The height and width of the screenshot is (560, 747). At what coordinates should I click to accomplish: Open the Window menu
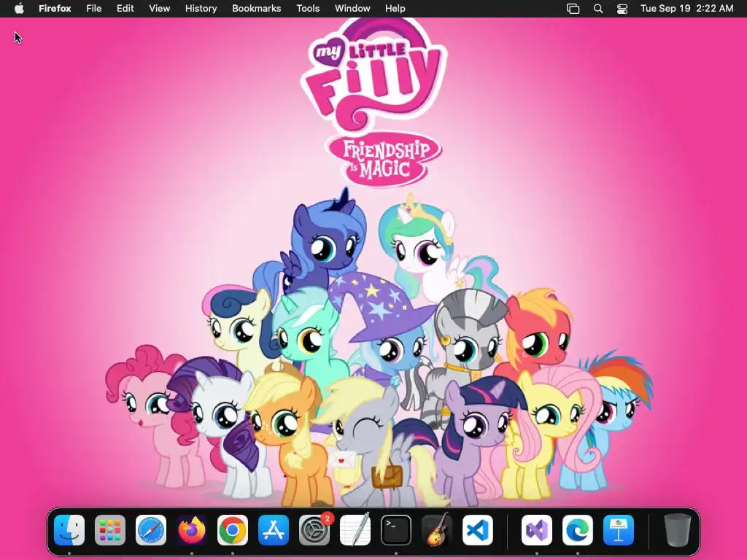coord(352,9)
